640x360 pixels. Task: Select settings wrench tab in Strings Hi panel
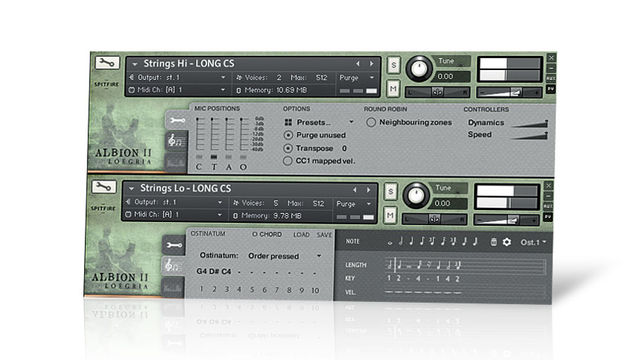tap(178, 120)
